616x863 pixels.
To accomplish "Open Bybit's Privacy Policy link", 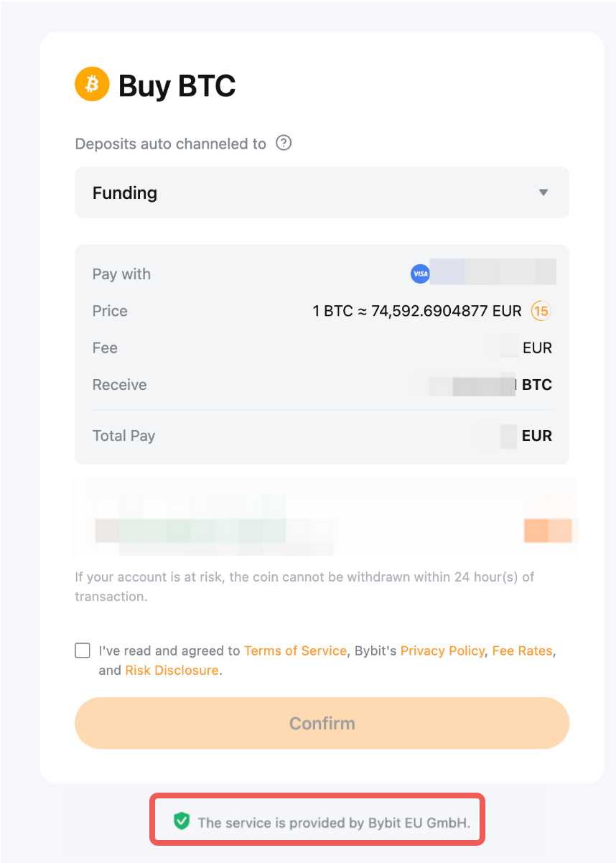I will [442, 650].
